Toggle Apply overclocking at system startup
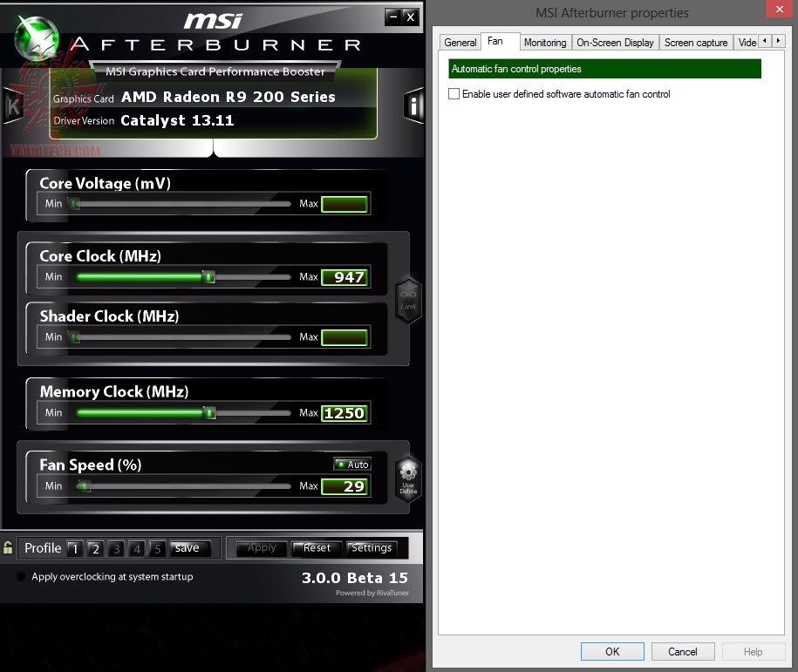Screen dimensions: 798x672 pos(21,576)
